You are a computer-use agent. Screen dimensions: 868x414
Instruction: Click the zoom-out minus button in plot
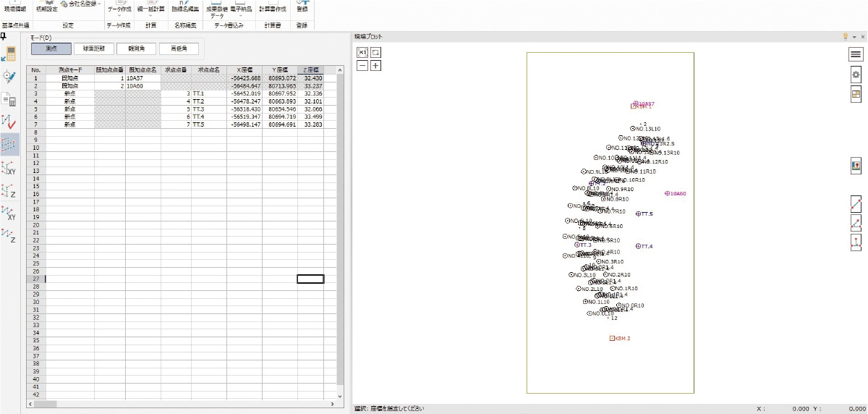(363, 65)
